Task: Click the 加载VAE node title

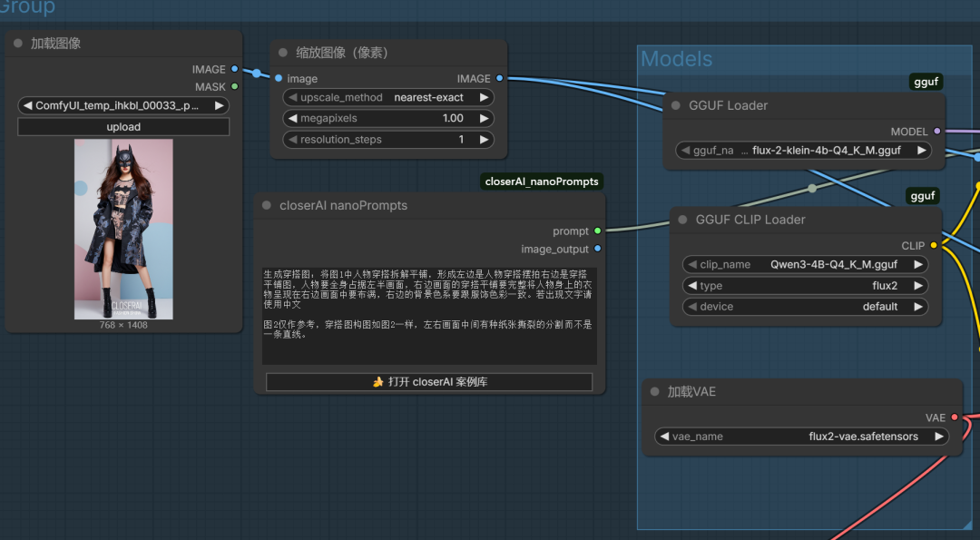Action: click(x=691, y=391)
